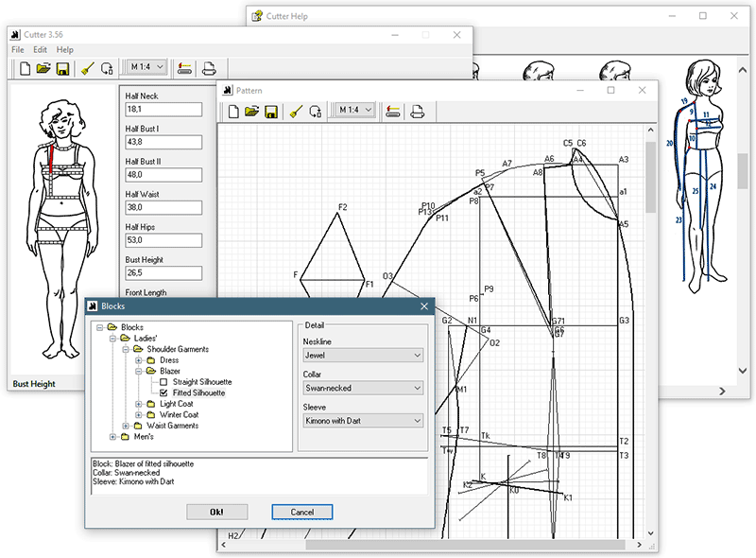The image size is (756, 558).
Task: Check the Straight Silhouette checkbox
Action: (164, 382)
